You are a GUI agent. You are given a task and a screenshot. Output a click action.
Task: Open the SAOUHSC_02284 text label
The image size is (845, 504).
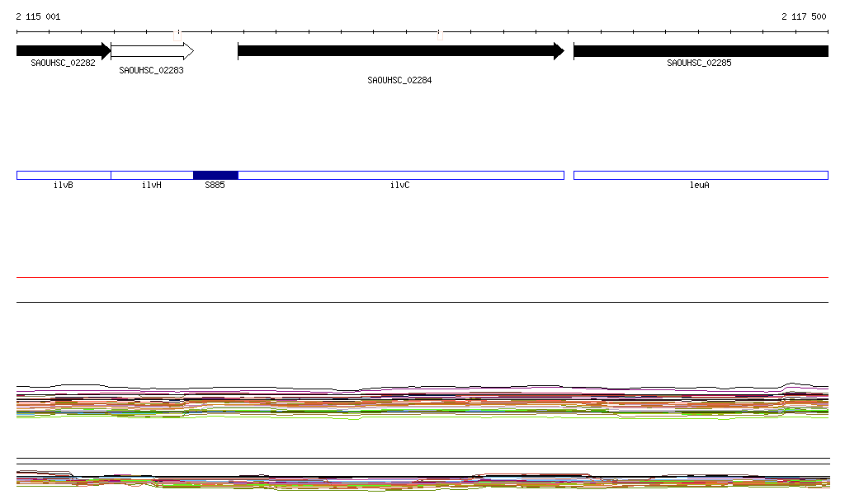pos(399,81)
